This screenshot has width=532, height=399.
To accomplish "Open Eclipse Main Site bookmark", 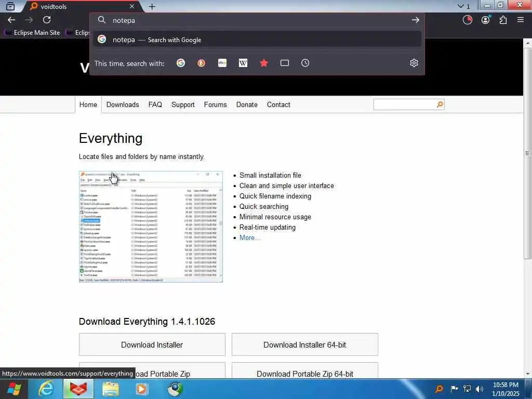I will coord(33,33).
